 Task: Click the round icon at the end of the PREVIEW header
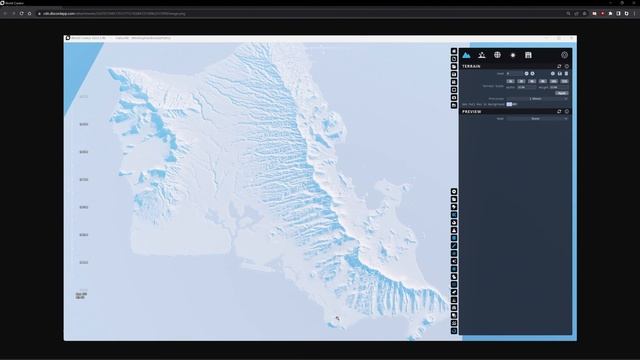point(567,111)
